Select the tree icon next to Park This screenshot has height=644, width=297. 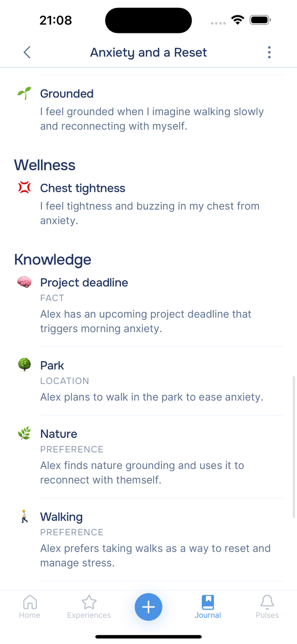[24, 365]
